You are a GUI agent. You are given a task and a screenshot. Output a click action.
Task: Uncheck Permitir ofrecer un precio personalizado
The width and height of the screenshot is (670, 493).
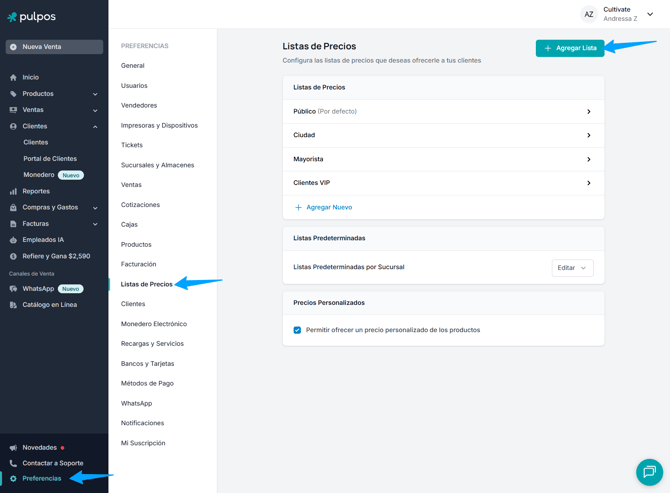(x=297, y=330)
